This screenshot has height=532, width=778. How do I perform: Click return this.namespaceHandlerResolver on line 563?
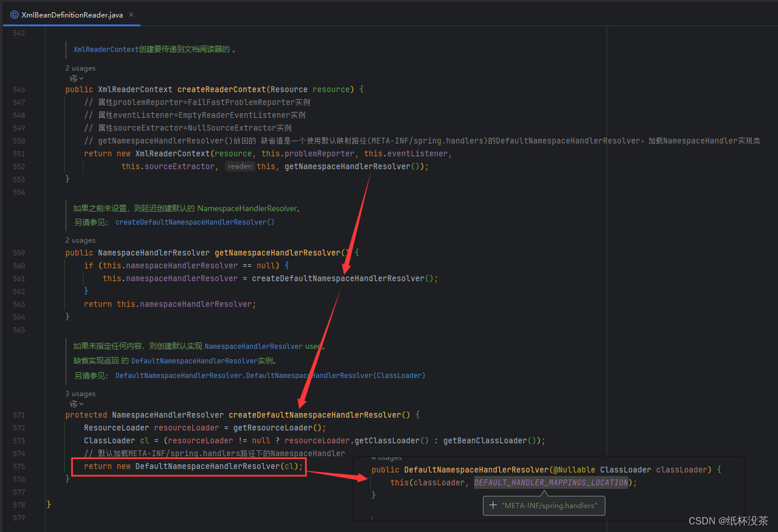[169, 304]
